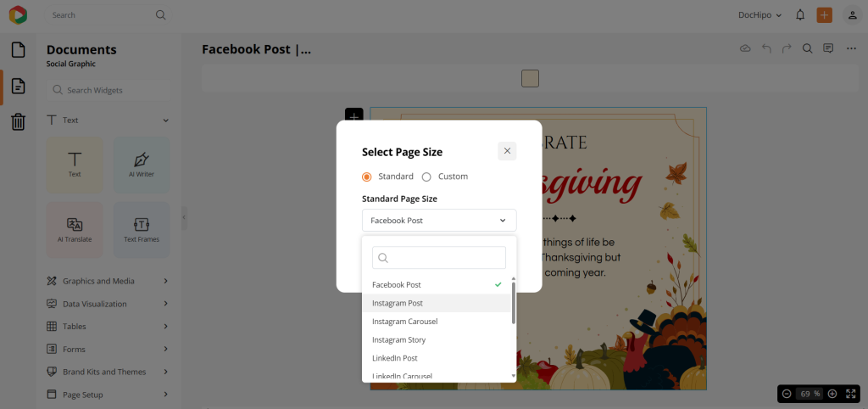
Task: Click the redo arrow icon
Action: 787,49
